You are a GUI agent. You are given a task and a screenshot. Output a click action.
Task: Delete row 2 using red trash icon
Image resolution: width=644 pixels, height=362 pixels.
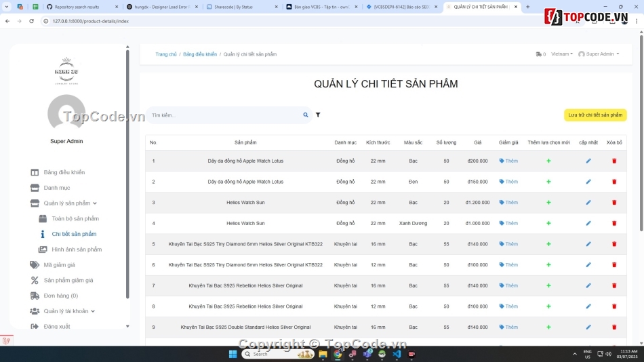point(614,182)
